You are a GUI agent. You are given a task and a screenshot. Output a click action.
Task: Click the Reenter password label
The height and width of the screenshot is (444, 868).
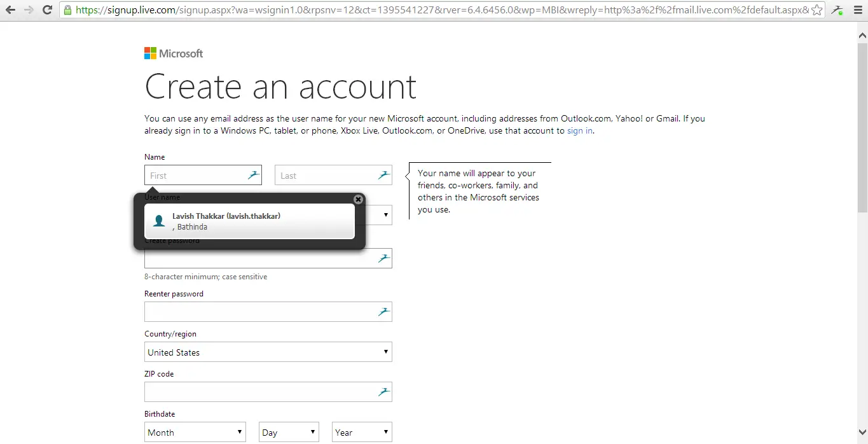(x=174, y=294)
